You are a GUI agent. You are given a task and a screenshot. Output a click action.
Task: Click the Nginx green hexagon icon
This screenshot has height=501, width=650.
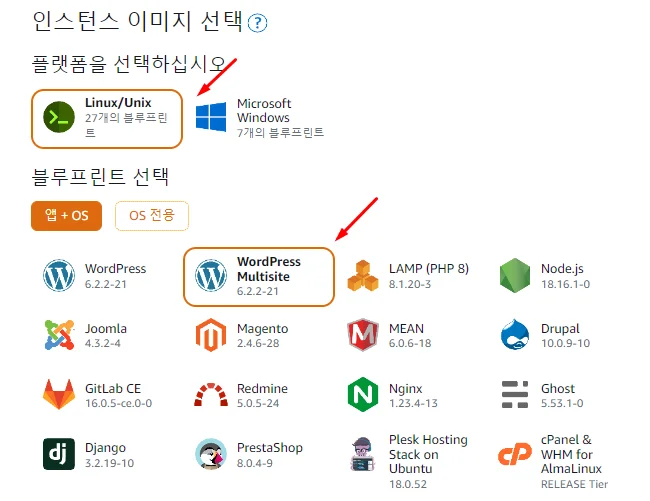[363, 394]
